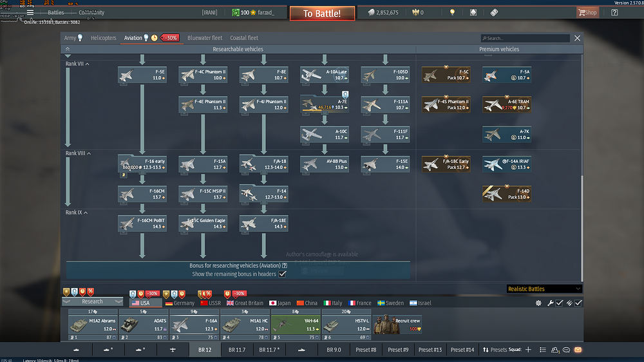644x362 pixels.
Task: Open the hamburger main menu
Action: pyautogui.click(x=30, y=12)
